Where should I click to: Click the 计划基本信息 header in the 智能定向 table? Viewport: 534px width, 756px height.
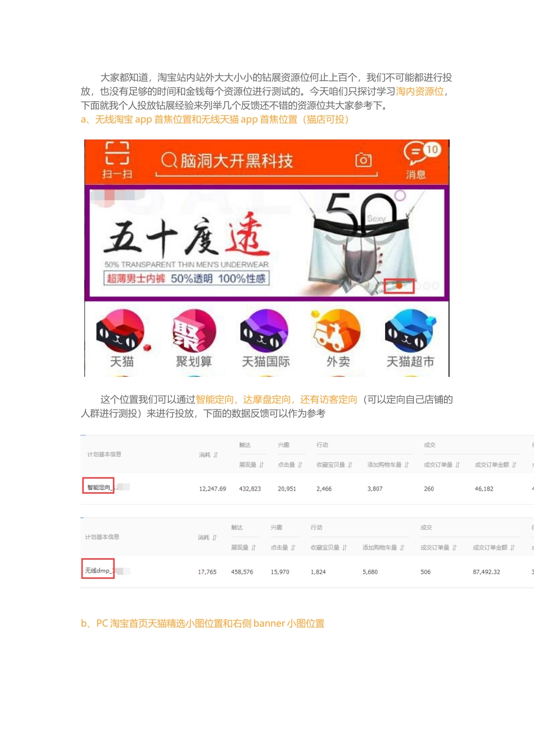pyautogui.click(x=104, y=454)
